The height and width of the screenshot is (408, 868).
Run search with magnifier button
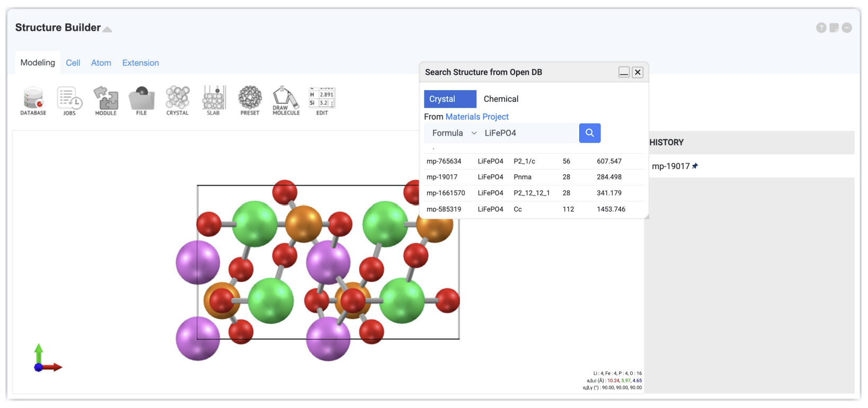pyautogui.click(x=590, y=133)
